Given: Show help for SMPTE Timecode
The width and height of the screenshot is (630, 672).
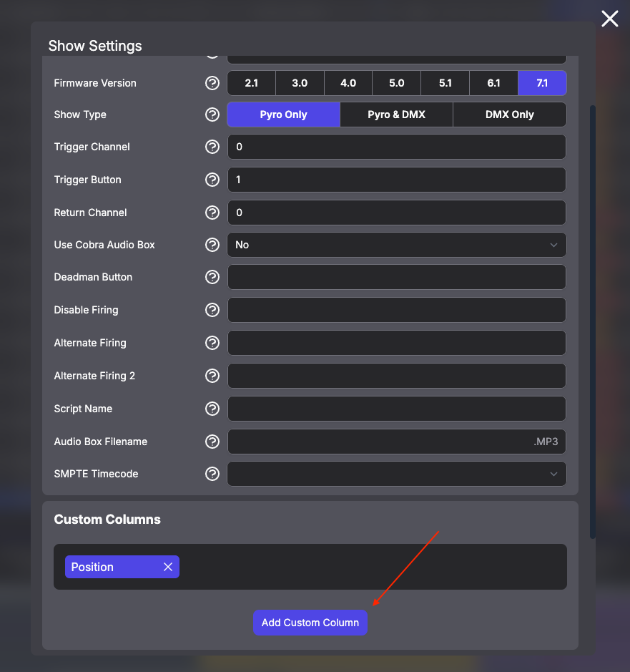Looking at the screenshot, I should point(212,474).
